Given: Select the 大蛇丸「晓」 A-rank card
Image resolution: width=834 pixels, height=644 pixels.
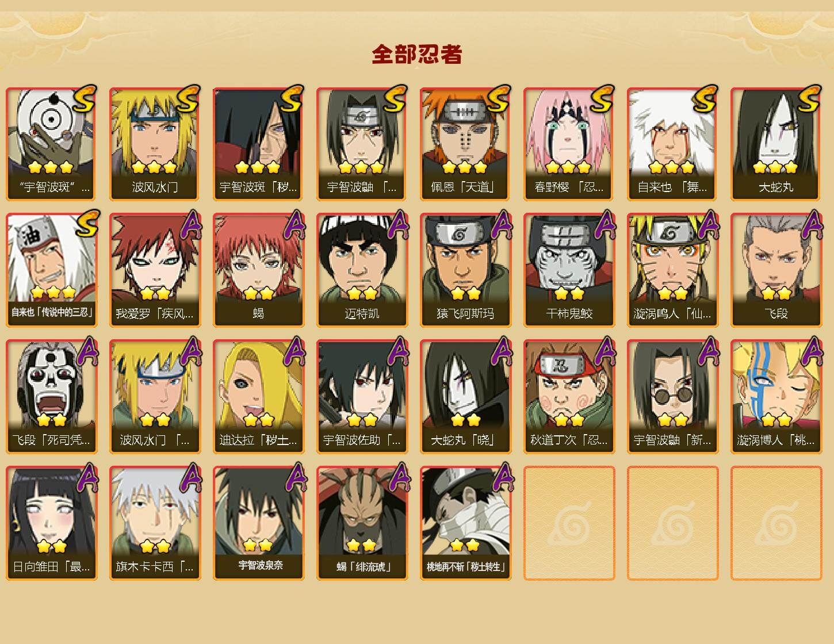Looking at the screenshot, I should (466, 397).
